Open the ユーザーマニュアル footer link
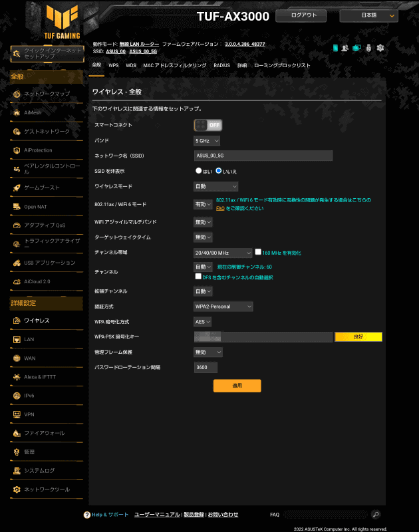The image size is (419, 532). 157,515
